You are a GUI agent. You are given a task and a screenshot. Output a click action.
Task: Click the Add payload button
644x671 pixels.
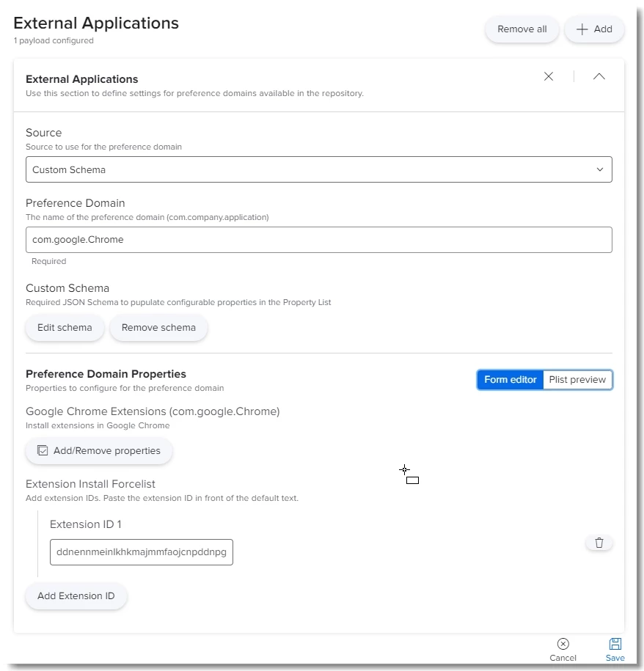click(x=594, y=29)
